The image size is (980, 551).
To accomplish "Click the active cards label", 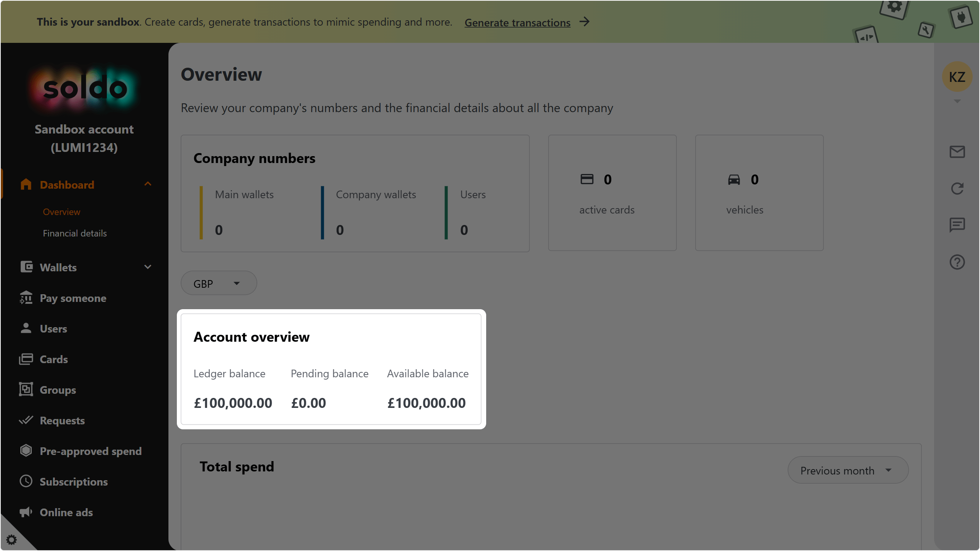I will click(x=607, y=210).
